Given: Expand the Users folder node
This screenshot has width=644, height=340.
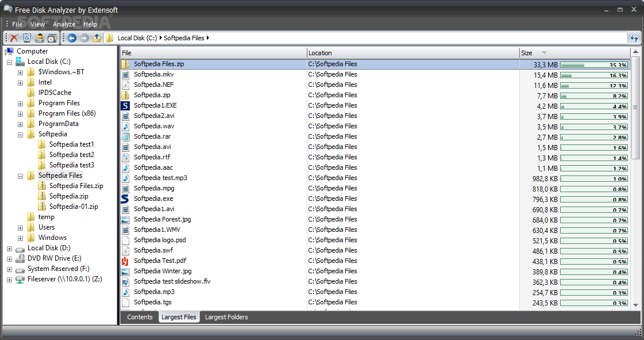Looking at the screenshot, I should [20, 228].
